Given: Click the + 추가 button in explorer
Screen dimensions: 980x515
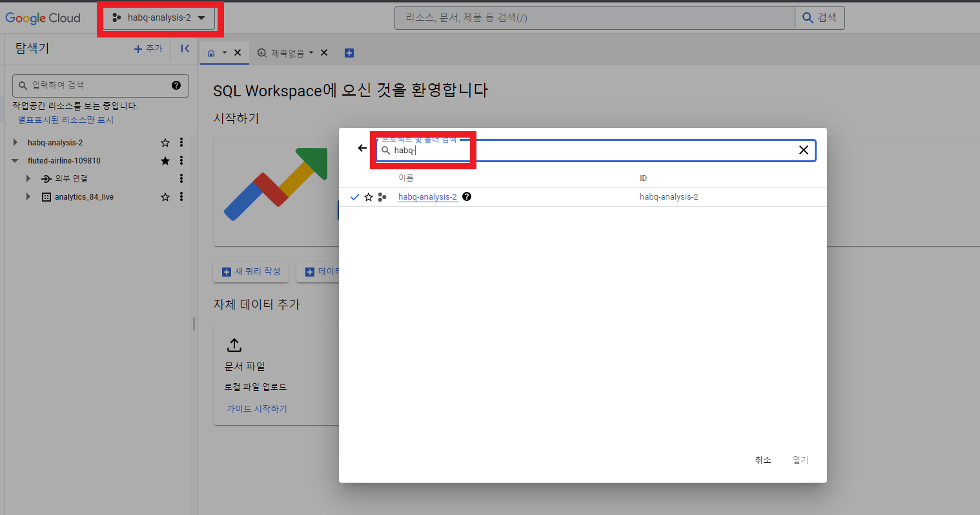Looking at the screenshot, I should pos(148,48).
